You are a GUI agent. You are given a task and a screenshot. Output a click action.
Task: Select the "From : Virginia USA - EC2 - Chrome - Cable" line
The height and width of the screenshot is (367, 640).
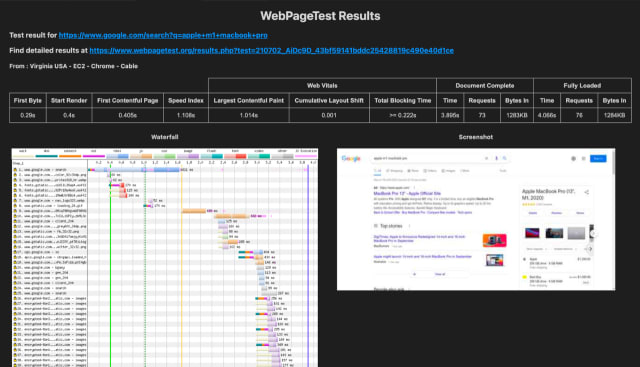(x=73, y=66)
